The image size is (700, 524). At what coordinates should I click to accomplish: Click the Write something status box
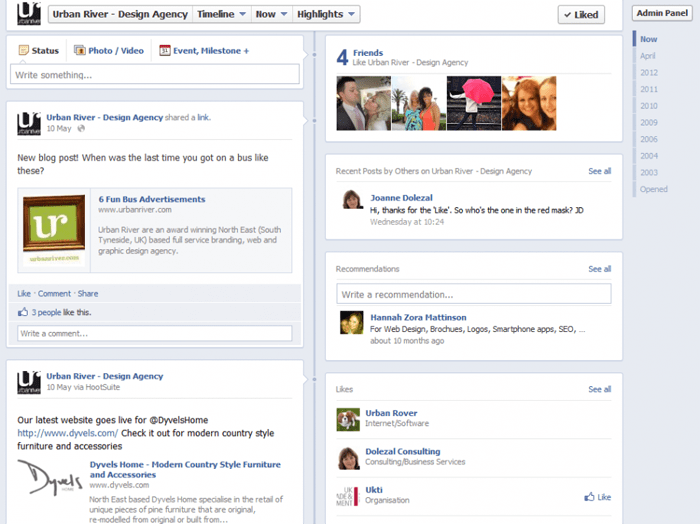coord(154,74)
